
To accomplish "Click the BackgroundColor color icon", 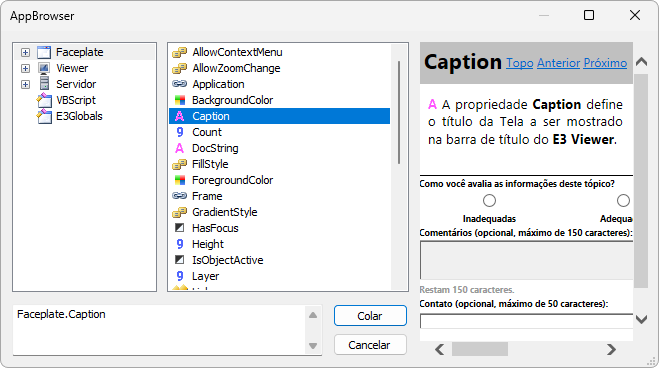I will (180, 100).
